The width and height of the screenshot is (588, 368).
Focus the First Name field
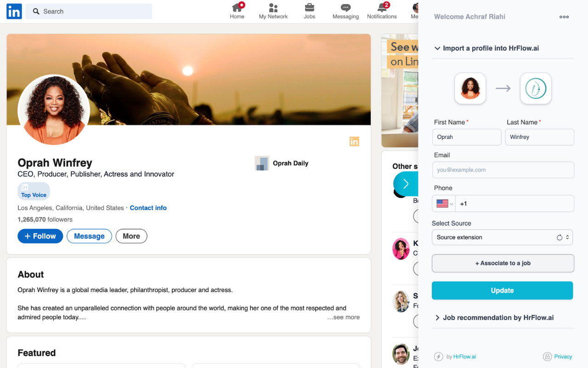pos(467,137)
